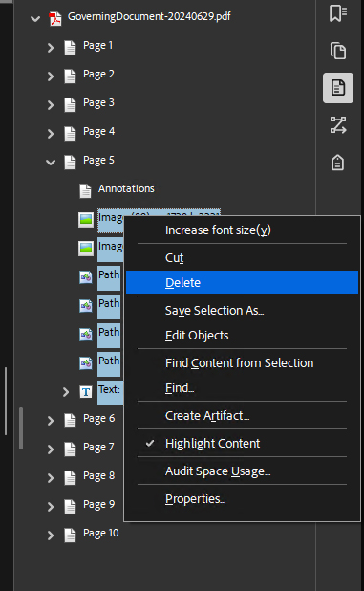The width and height of the screenshot is (364, 591).
Task: Click the Page 1 document icon
Action: coord(70,48)
